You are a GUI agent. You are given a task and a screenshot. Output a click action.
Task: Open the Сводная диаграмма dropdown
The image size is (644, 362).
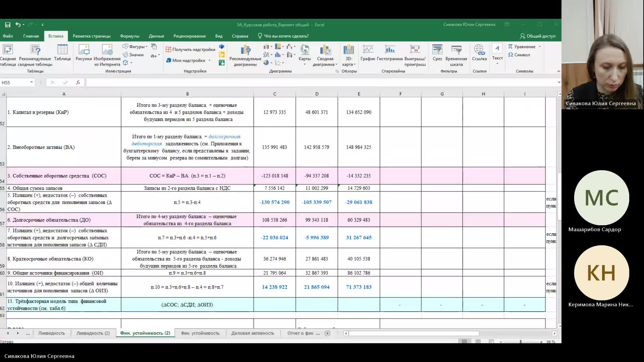325,55
